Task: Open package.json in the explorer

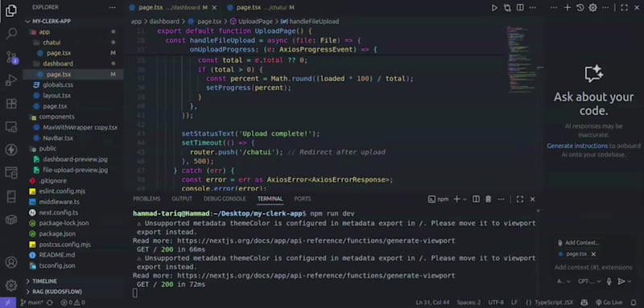Action: 57,234
